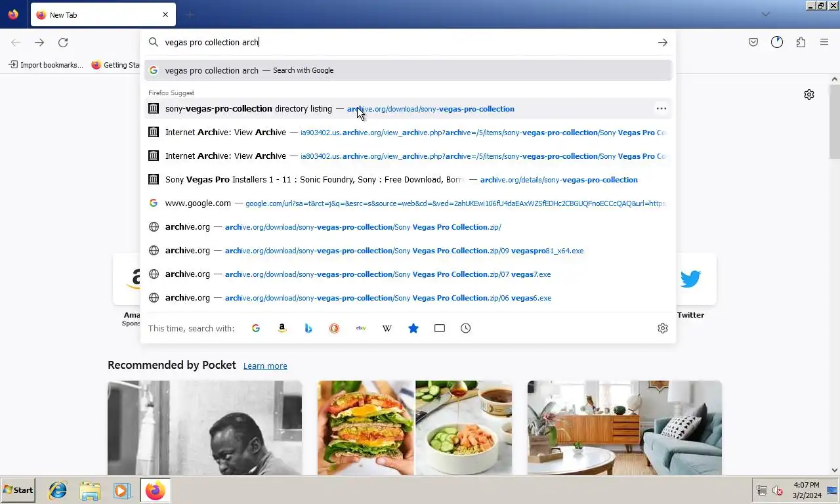Viewport: 840px width, 504px height.
Task: Open Pocket story with man photo
Action: pyautogui.click(x=205, y=428)
